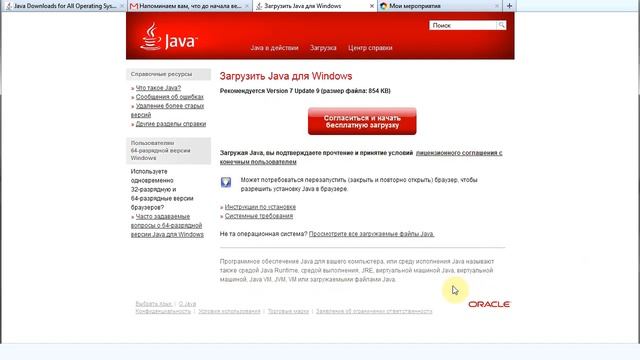Open the Центр справки navigation item
This screenshot has height=360, width=640.
(x=370, y=48)
